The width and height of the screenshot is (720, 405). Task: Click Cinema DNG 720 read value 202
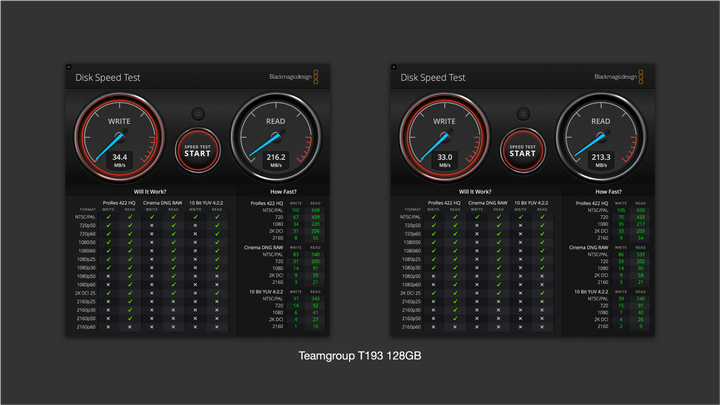click(641, 261)
